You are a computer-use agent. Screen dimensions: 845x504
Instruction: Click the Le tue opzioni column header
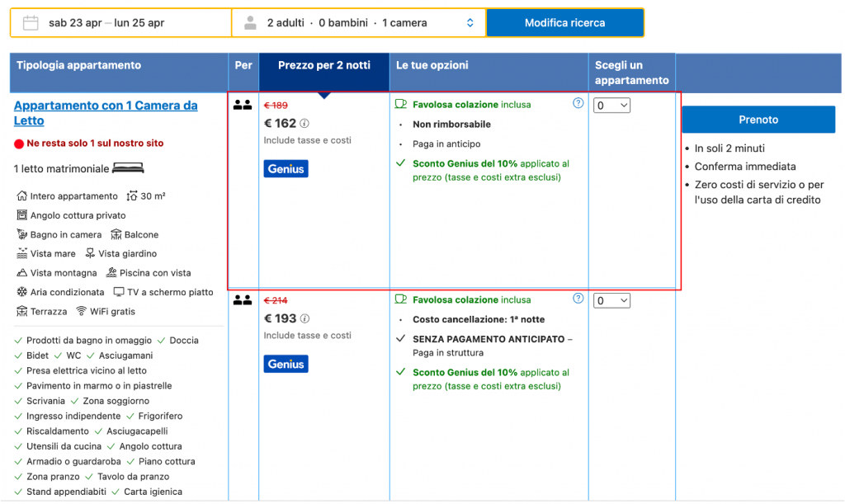[x=432, y=66]
